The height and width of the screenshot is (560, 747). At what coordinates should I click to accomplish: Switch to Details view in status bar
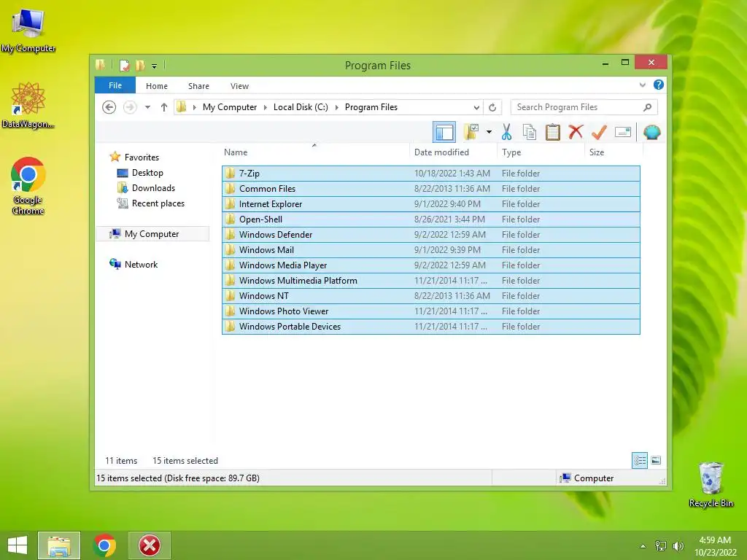pyautogui.click(x=639, y=460)
